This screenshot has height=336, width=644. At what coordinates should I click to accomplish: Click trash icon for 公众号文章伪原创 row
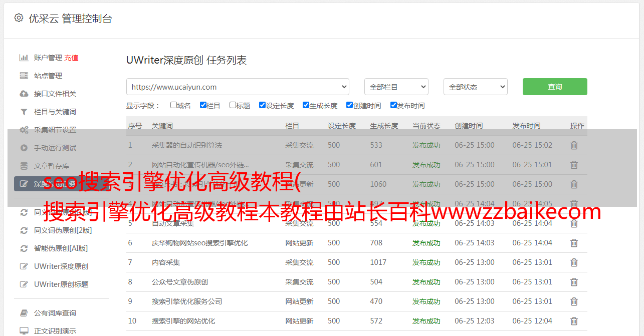click(x=574, y=282)
